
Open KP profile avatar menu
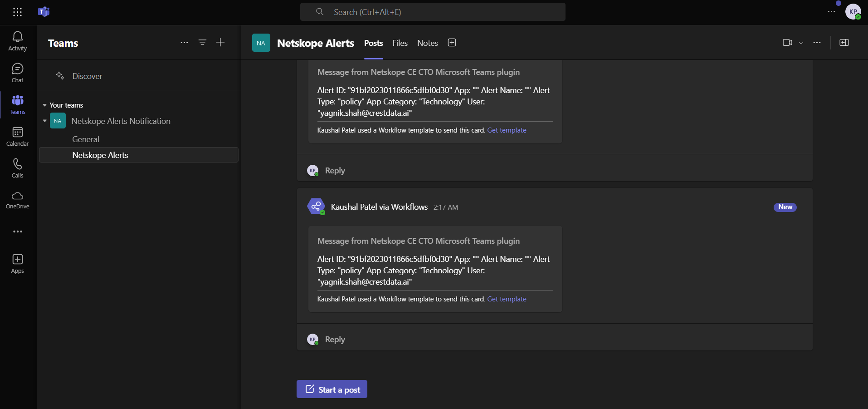853,12
